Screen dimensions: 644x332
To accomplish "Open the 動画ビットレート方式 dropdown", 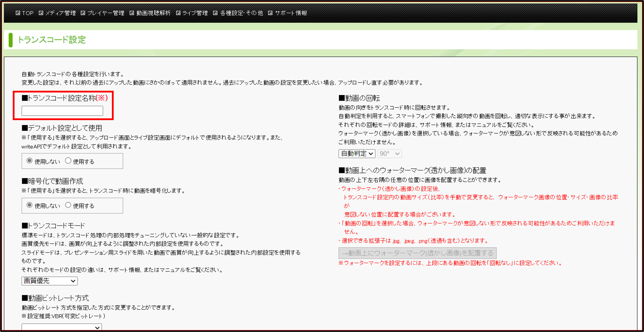I will pyautogui.click(x=62, y=327).
